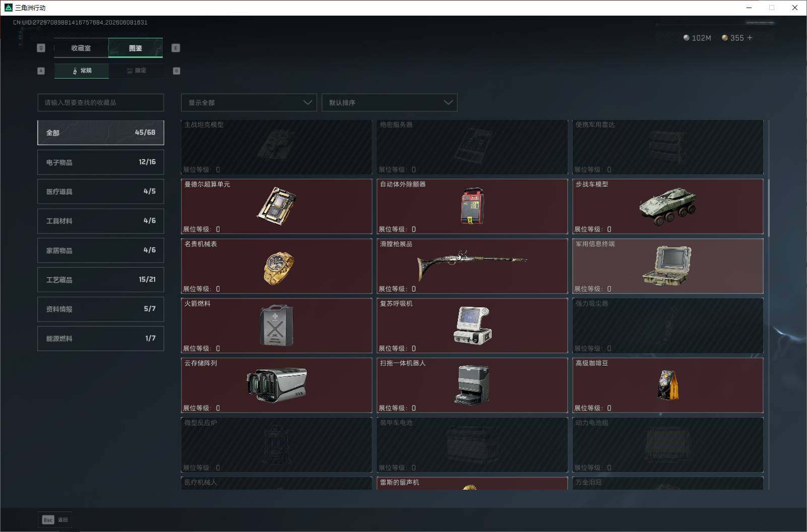Click the D key hint icon

point(176,71)
